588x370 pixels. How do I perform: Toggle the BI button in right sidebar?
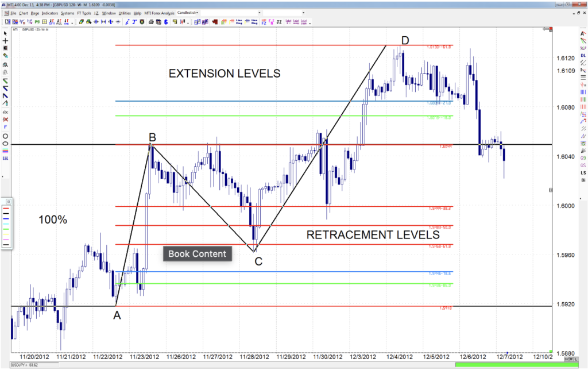pyautogui.click(x=583, y=180)
